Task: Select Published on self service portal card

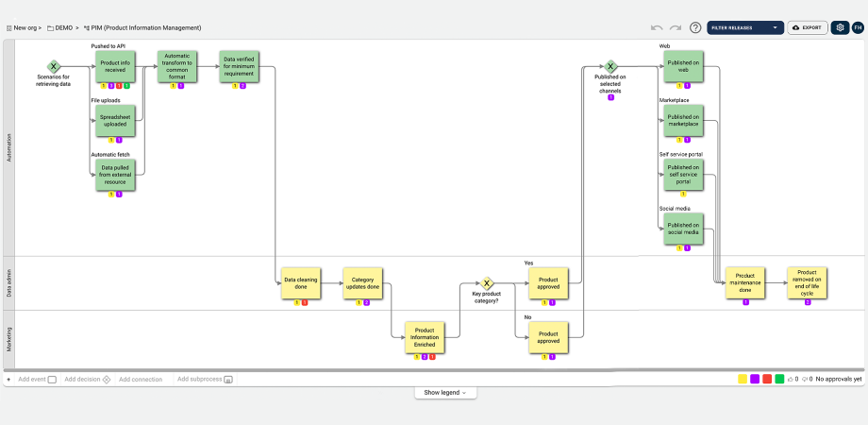Action: [x=683, y=175]
